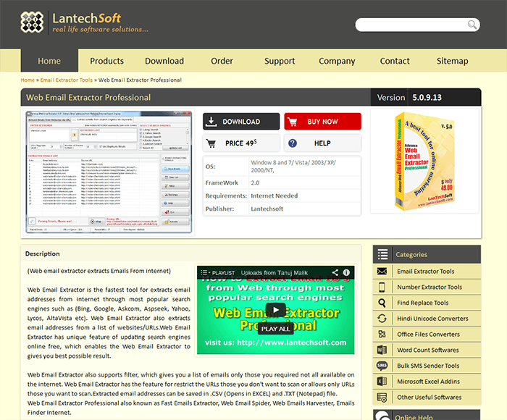Click the Email Extractor Tools envelope icon
The image size is (507, 420).
[x=382, y=272]
